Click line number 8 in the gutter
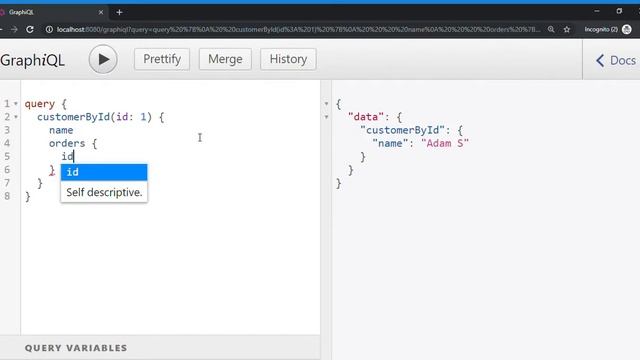Viewport: 640px width, 360px height. (7, 196)
